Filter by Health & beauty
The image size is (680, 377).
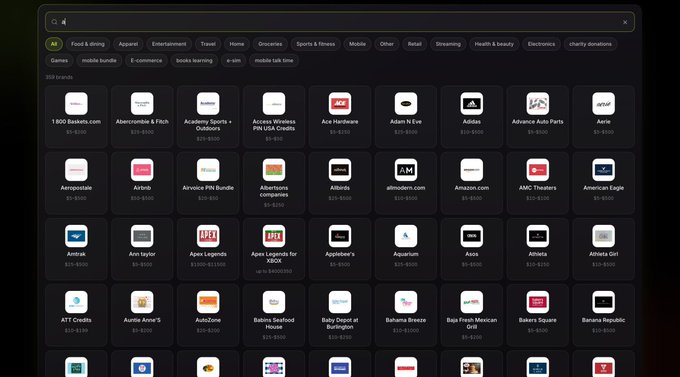(x=494, y=44)
